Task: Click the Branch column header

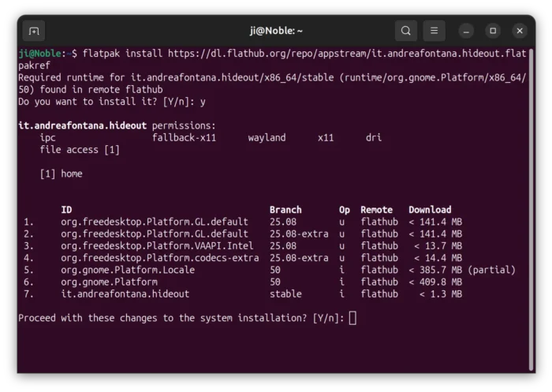Action: point(285,210)
